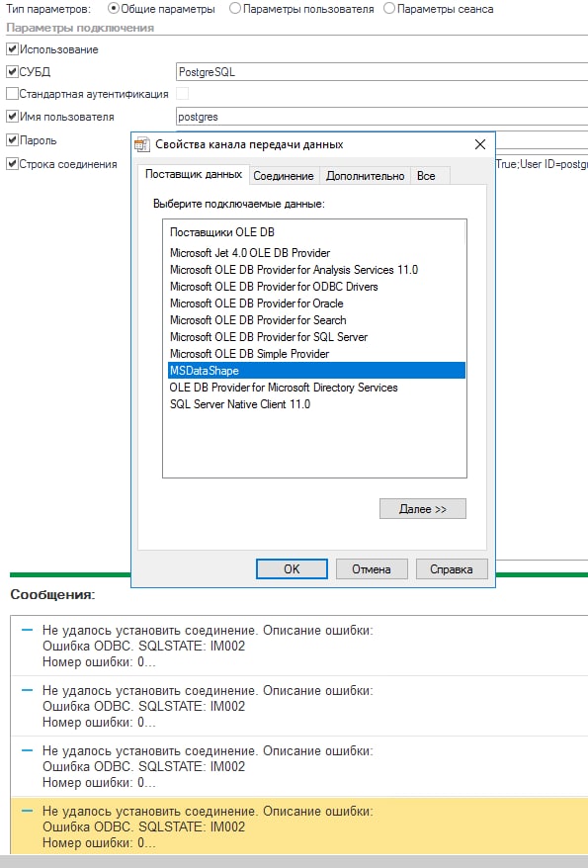Toggle the СУБД checkbox

click(x=12, y=71)
